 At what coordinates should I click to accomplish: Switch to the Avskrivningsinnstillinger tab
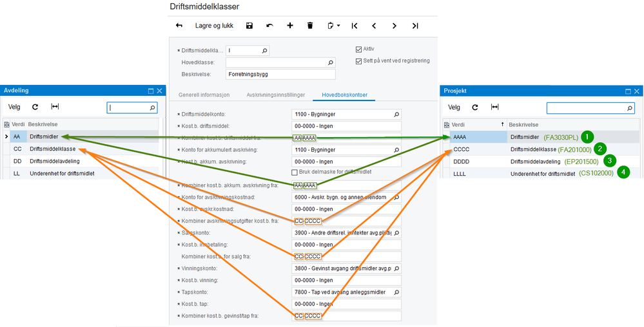(275, 95)
